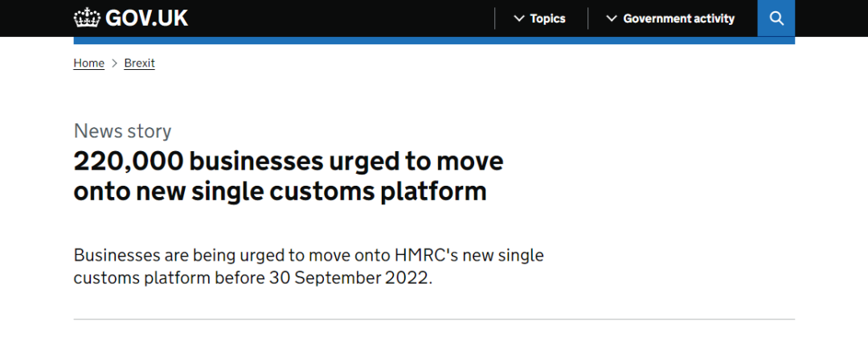The height and width of the screenshot is (337, 868).
Task: Expand the chevron beside Topics
Action: point(518,18)
